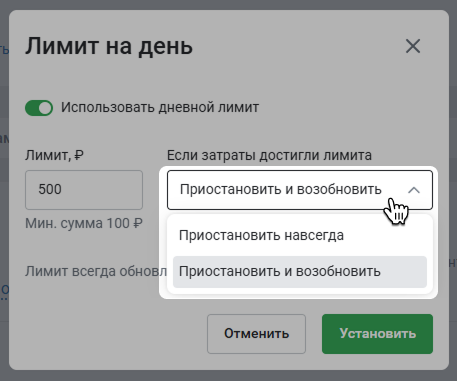Image resolution: width=457 pixels, height=381 pixels.
Task: Choose highlighted Приостановить и возобновить list option
Action: click(300, 272)
